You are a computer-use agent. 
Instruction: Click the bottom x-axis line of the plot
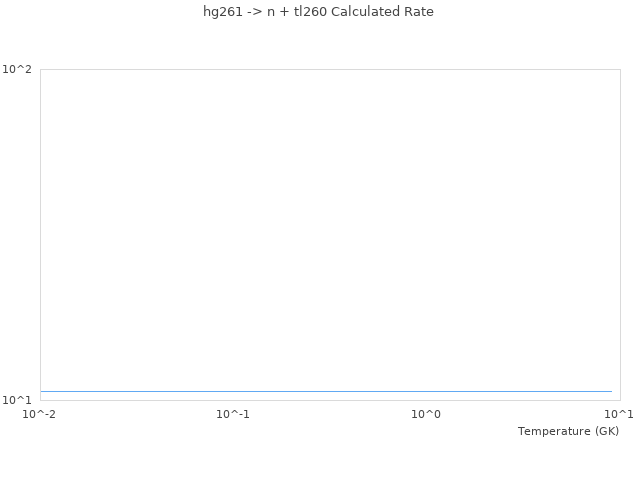(330, 400)
